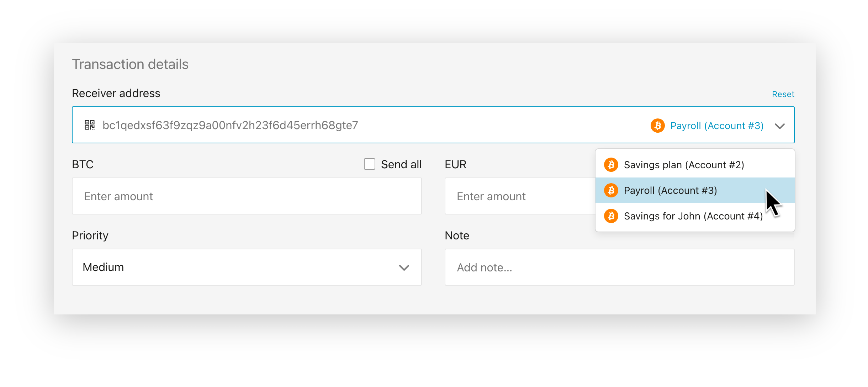Click Bitcoin icon beside Savings for John
This screenshot has height=387, width=868.
pos(611,216)
